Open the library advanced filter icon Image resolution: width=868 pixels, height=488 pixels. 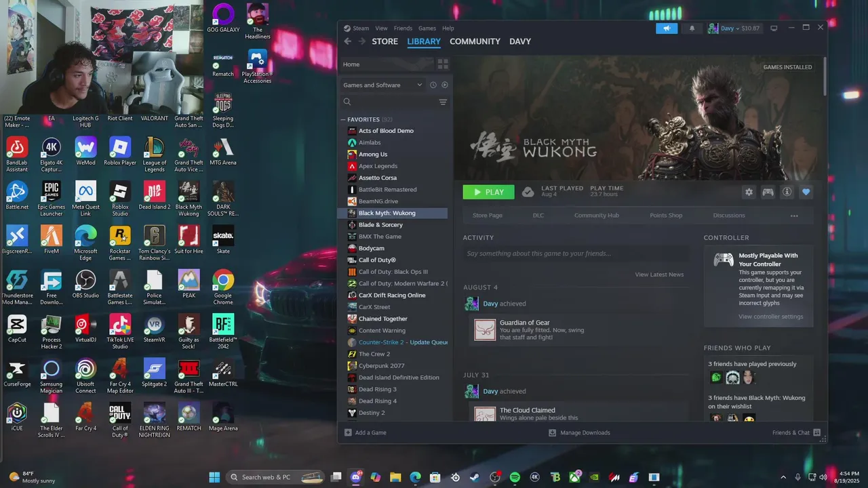[443, 102]
